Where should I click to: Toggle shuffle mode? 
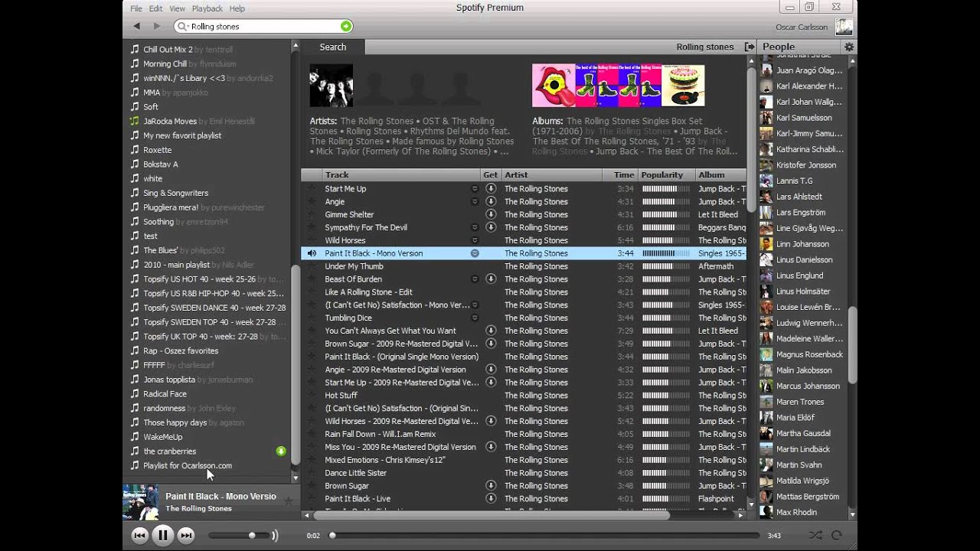pos(815,536)
